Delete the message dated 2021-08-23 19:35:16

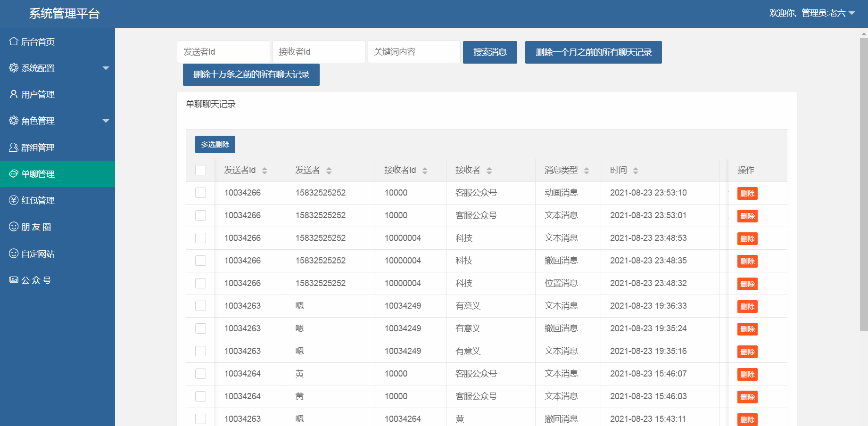[747, 352]
